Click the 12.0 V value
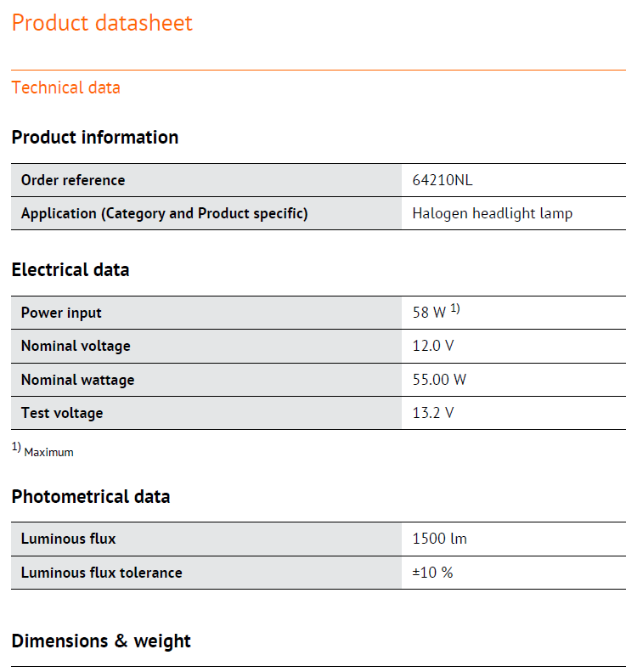 (433, 346)
